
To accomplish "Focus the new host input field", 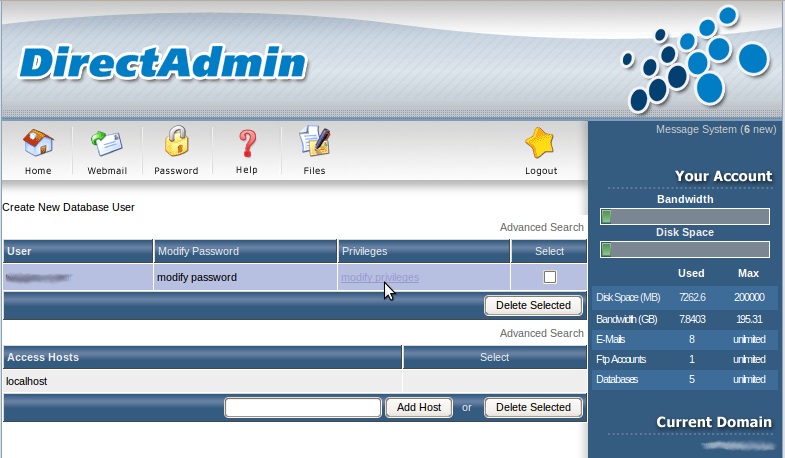I will click(x=303, y=407).
